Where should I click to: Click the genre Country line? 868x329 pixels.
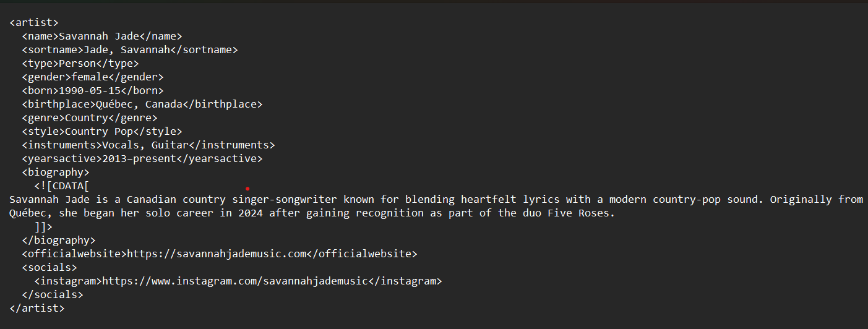pyautogui.click(x=90, y=118)
